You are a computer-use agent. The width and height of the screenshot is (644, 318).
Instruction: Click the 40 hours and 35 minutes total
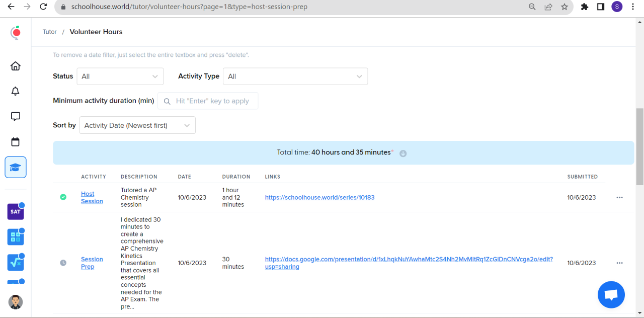(351, 152)
